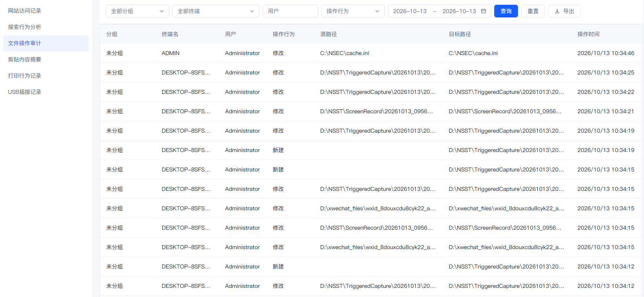644x297 pixels.
Task: Expand the 全部终端 terminal dropdown
Action: click(x=216, y=11)
